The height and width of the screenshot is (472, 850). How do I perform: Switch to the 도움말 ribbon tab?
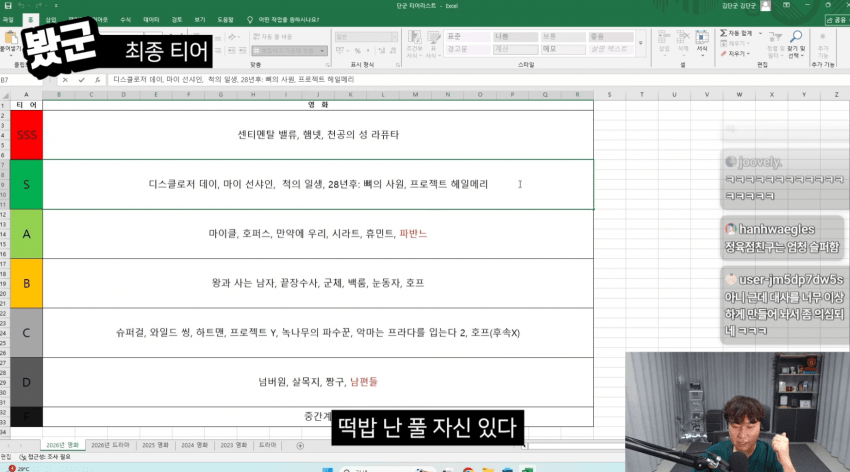225,20
